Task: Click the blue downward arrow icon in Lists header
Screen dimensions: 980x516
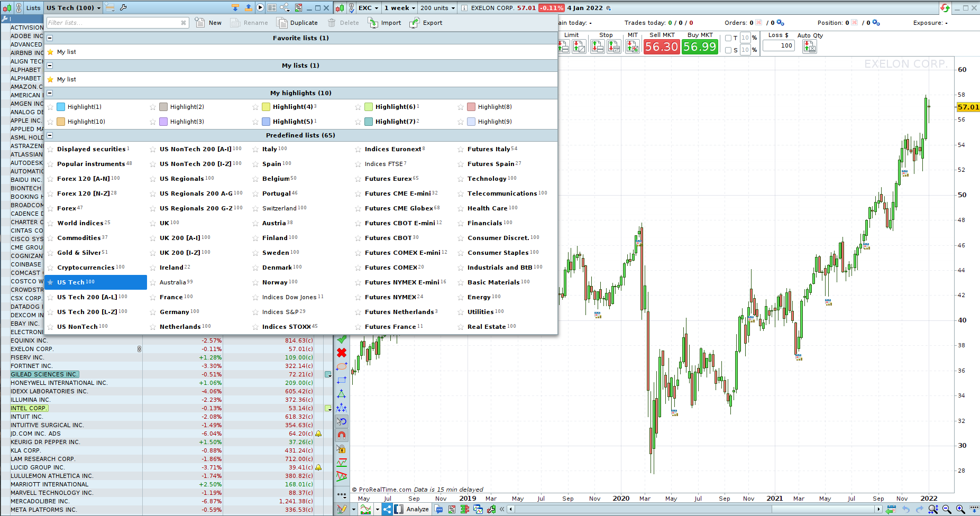Action: [235, 7]
